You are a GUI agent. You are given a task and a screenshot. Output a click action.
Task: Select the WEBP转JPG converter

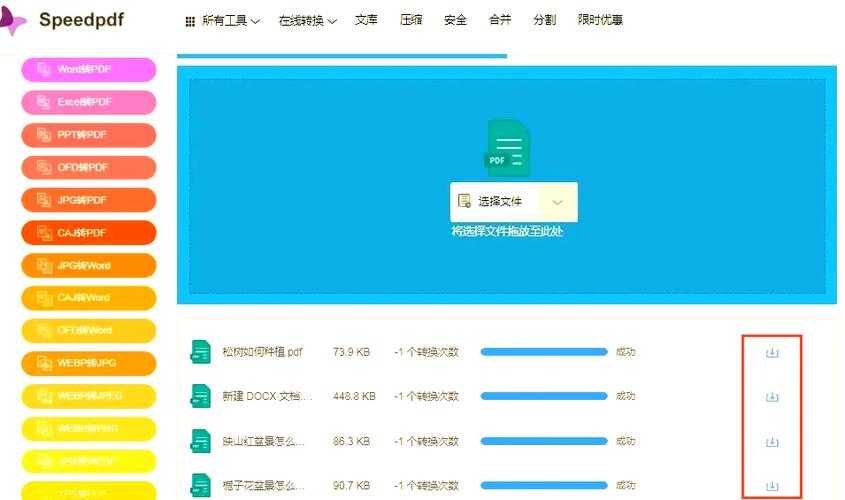pos(89,363)
